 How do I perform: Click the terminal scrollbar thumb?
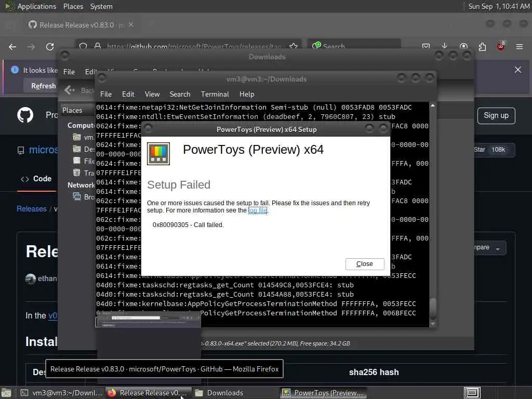coord(433,308)
